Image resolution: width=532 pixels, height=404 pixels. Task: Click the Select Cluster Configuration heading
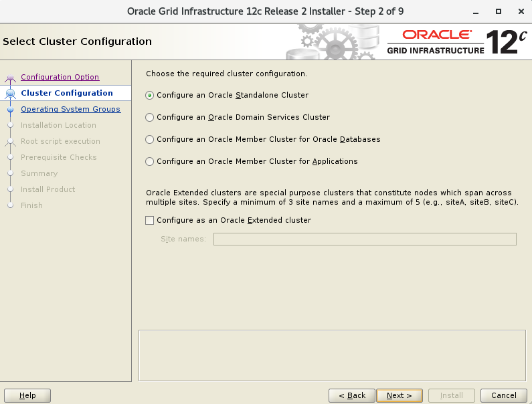point(78,41)
